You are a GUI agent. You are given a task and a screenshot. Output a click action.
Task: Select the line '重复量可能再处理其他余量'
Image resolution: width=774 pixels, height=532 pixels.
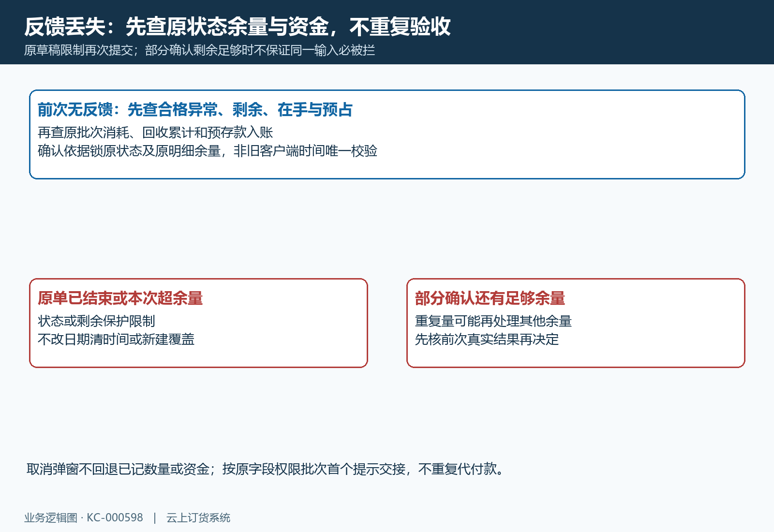pos(493,321)
